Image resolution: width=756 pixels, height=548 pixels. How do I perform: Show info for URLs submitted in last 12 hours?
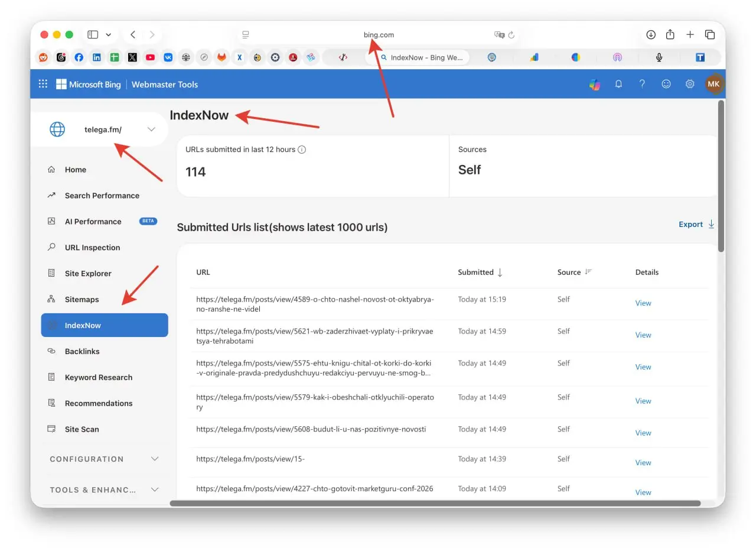pos(302,150)
